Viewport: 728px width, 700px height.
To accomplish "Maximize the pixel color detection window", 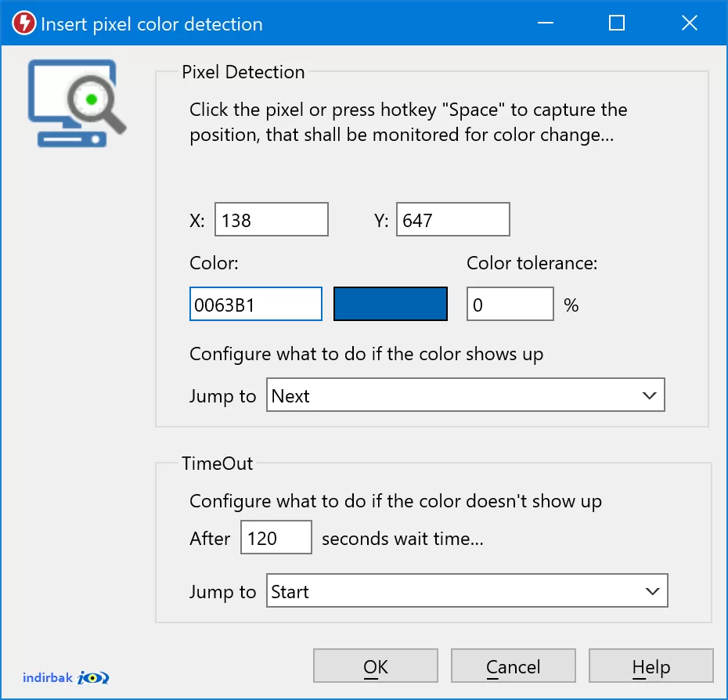I will (617, 23).
